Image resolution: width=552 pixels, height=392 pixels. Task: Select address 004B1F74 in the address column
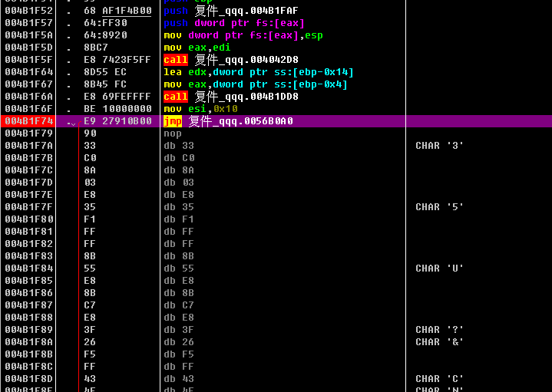coord(29,121)
